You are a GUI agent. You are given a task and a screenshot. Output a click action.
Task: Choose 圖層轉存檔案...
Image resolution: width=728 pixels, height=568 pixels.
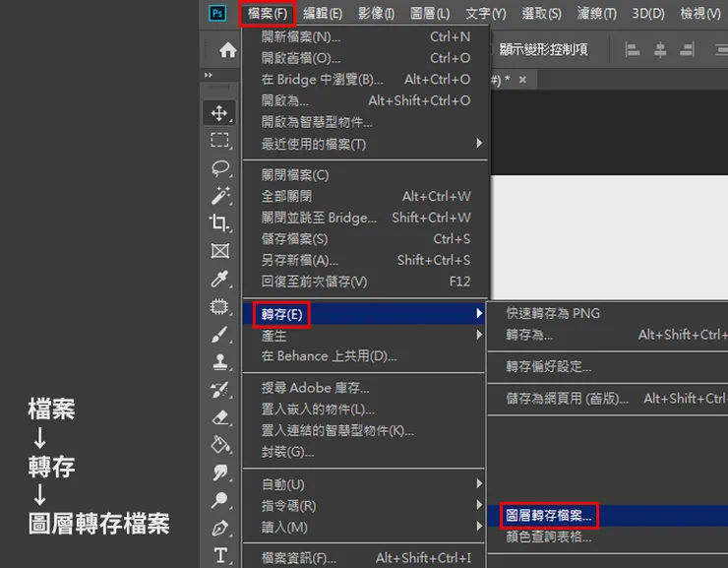coord(608,516)
